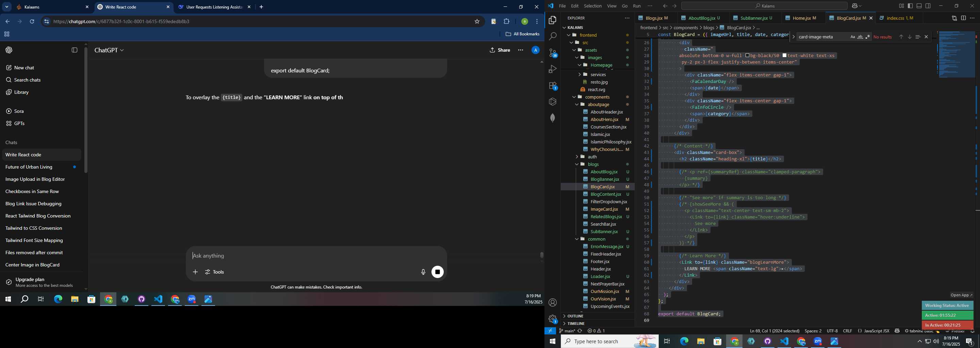Toggle the ChatGPT sidebar closed
The width and height of the screenshot is (980, 348).
point(75,50)
